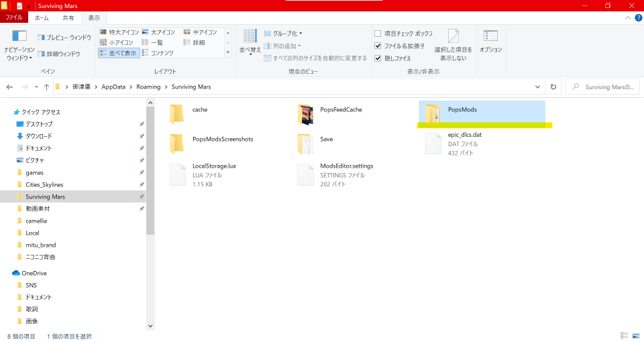Open the オプション folder options
Image resolution: width=644 pixels, height=342 pixels.
[x=491, y=42]
